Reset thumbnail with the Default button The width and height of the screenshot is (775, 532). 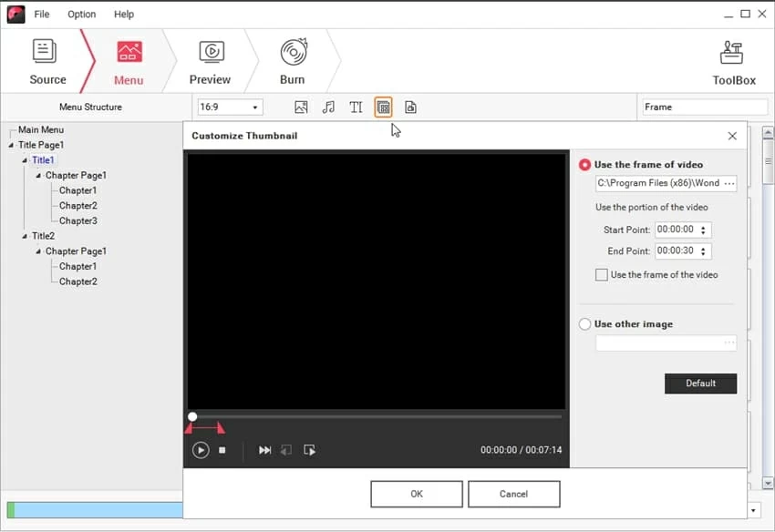click(700, 384)
